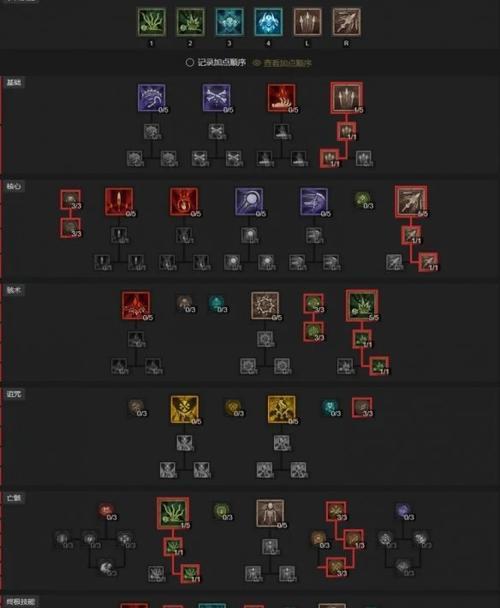The image size is (500, 608).
Task: Select the Corpse Tendrils skill in slot 1
Action: coord(152,22)
